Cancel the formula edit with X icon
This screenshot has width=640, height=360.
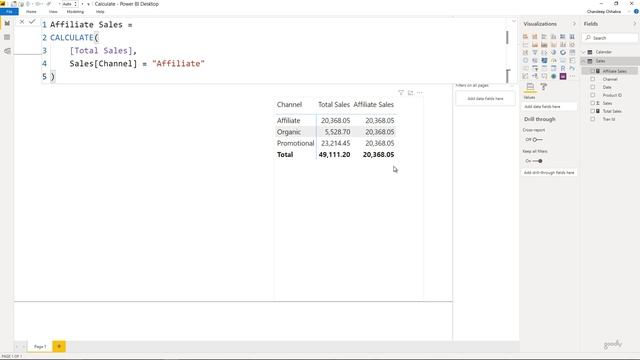[x=22, y=22]
